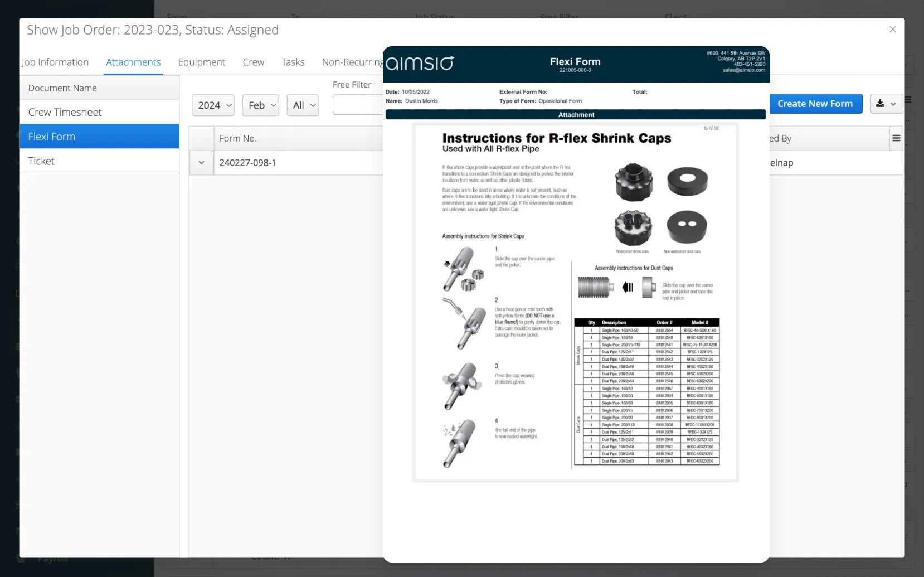
Task: Select Ticket document
Action: [99, 161]
